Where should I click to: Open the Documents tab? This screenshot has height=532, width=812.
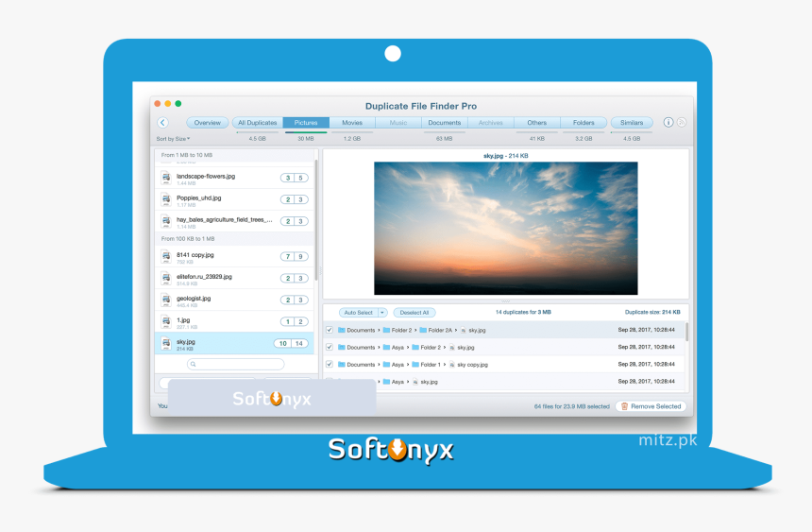tap(445, 123)
